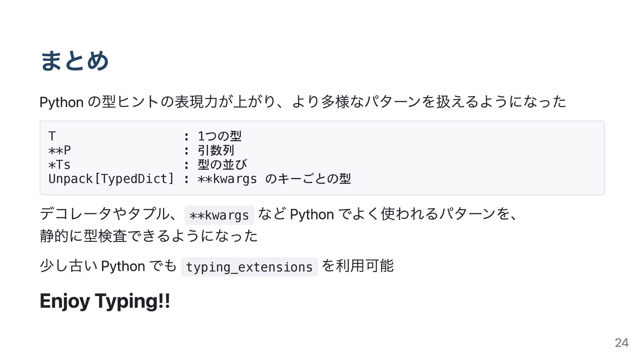
Task: Click the まとめ slide heading
Action: click(x=74, y=61)
